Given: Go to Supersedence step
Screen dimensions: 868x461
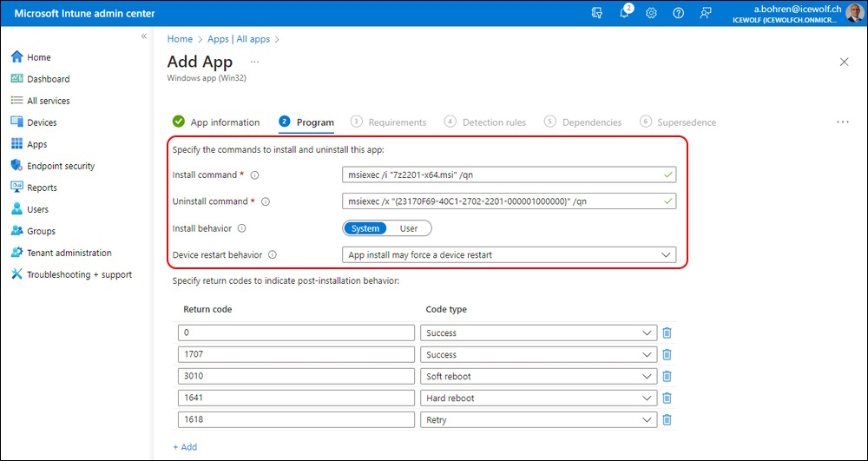Looking at the screenshot, I should [678, 122].
